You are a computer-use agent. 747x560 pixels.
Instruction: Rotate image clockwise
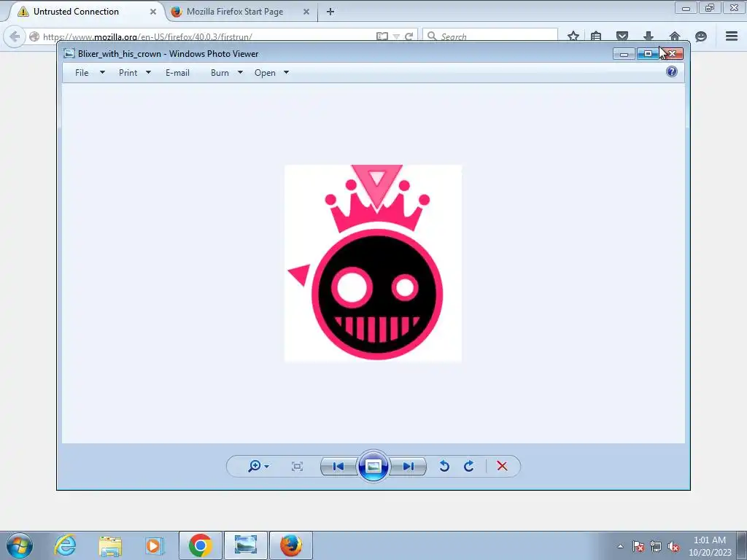tap(469, 466)
